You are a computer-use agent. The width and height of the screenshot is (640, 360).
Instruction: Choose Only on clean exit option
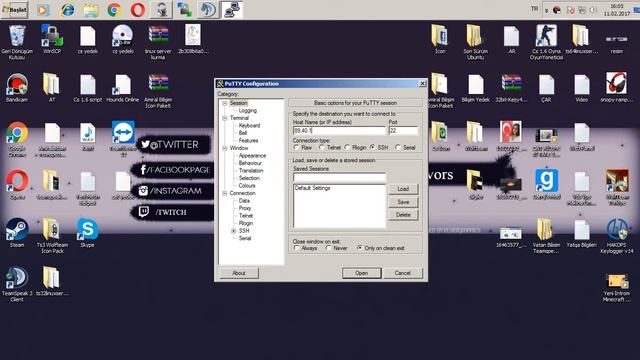360,248
